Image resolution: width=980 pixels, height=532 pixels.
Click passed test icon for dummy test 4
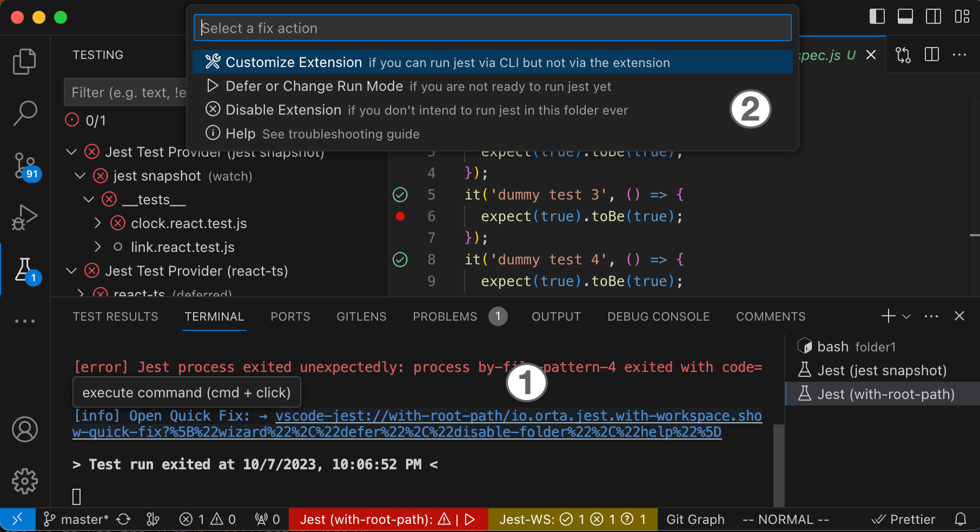coord(400,260)
